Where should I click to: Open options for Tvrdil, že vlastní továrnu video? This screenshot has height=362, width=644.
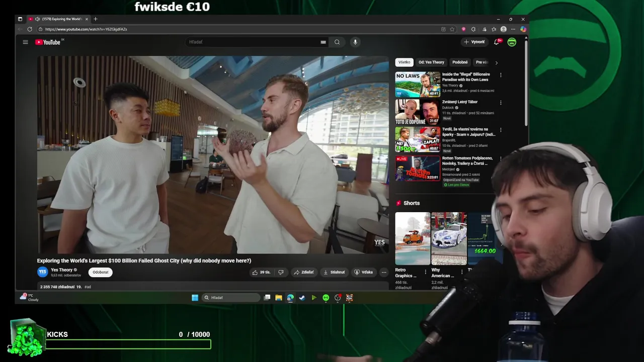click(501, 130)
